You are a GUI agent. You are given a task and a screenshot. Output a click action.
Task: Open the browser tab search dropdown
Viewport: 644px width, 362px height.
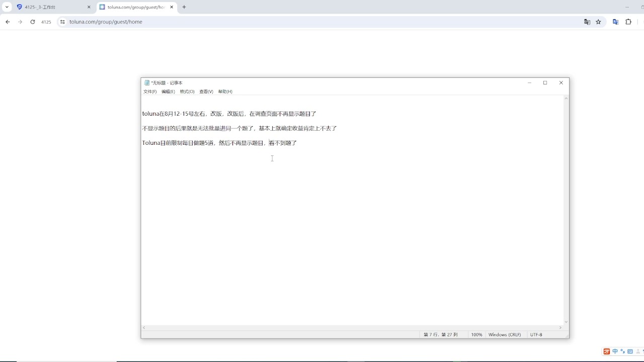(7, 7)
